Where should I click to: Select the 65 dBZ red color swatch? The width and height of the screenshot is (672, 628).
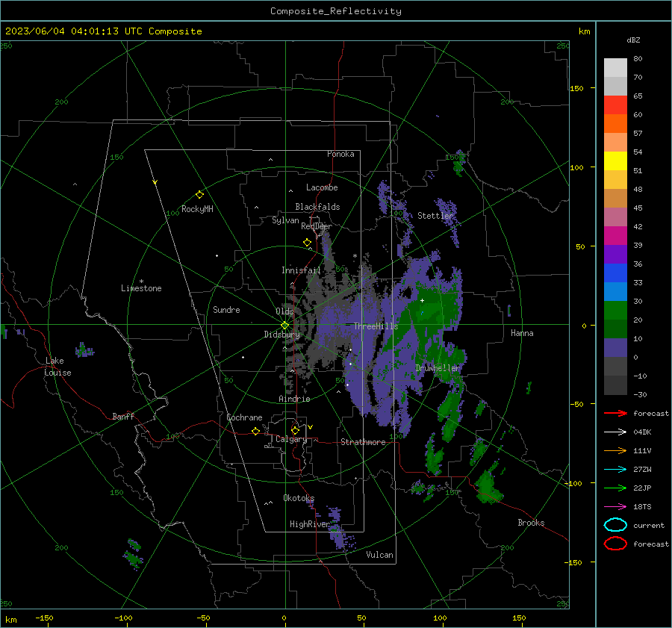coord(615,105)
